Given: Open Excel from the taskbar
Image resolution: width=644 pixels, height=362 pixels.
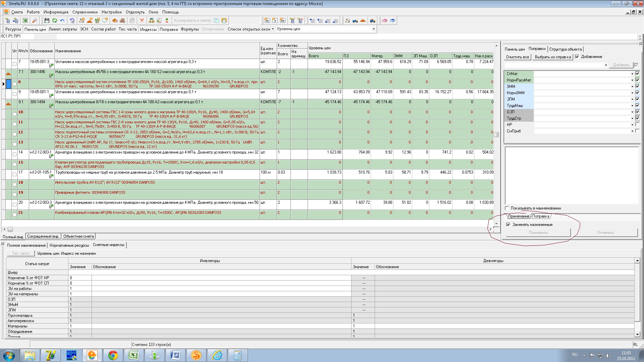Looking at the screenshot, I should [x=134, y=355].
